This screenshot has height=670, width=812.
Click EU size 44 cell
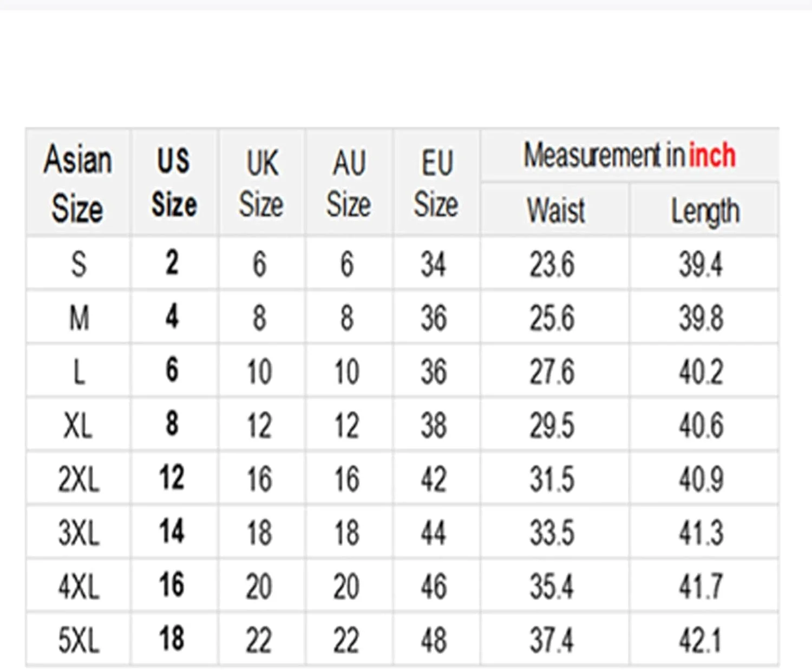pos(434,532)
